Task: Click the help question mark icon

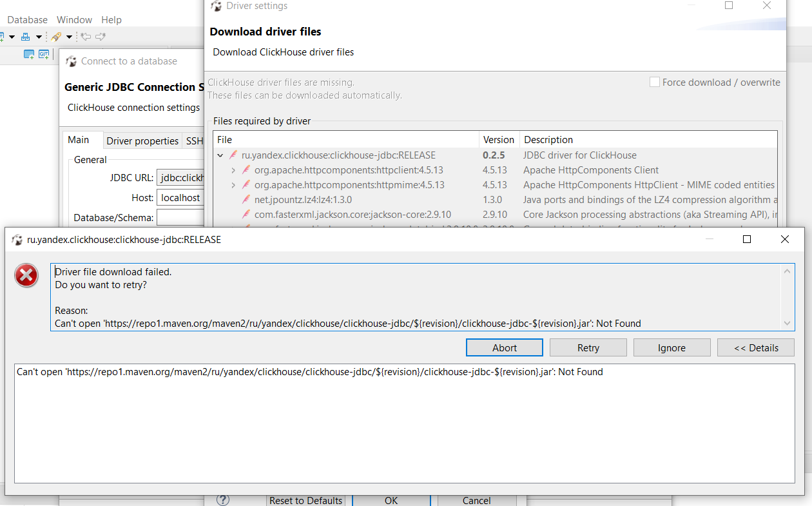Action: click(222, 500)
